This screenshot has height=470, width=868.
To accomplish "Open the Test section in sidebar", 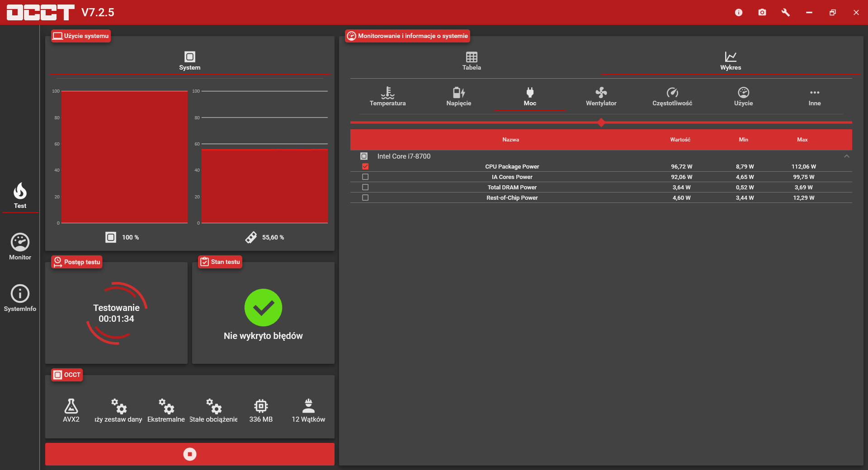I will [x=20, y=195].
